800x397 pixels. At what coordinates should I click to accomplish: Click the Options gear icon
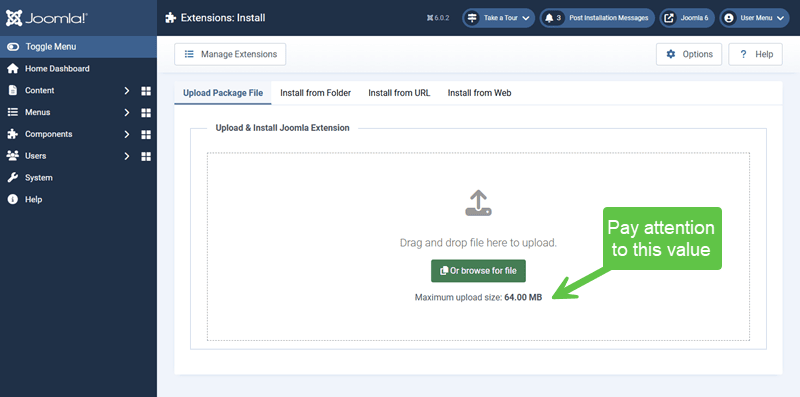671,54
